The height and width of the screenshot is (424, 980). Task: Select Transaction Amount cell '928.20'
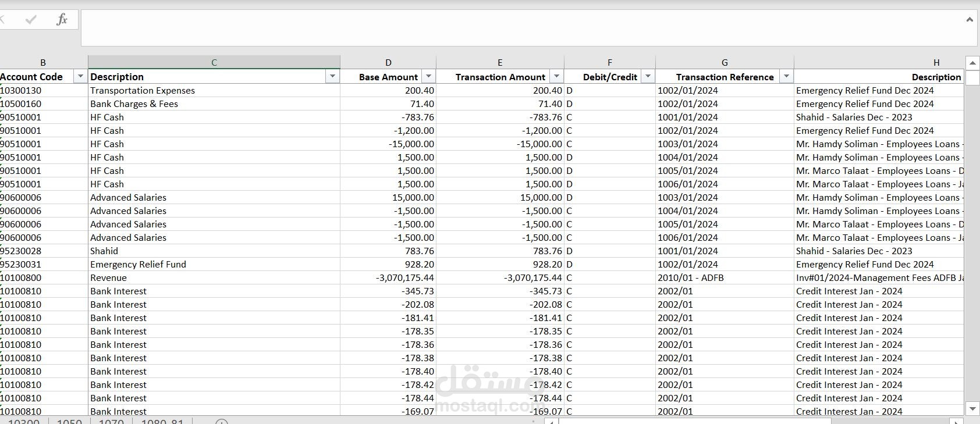[500, 264]
